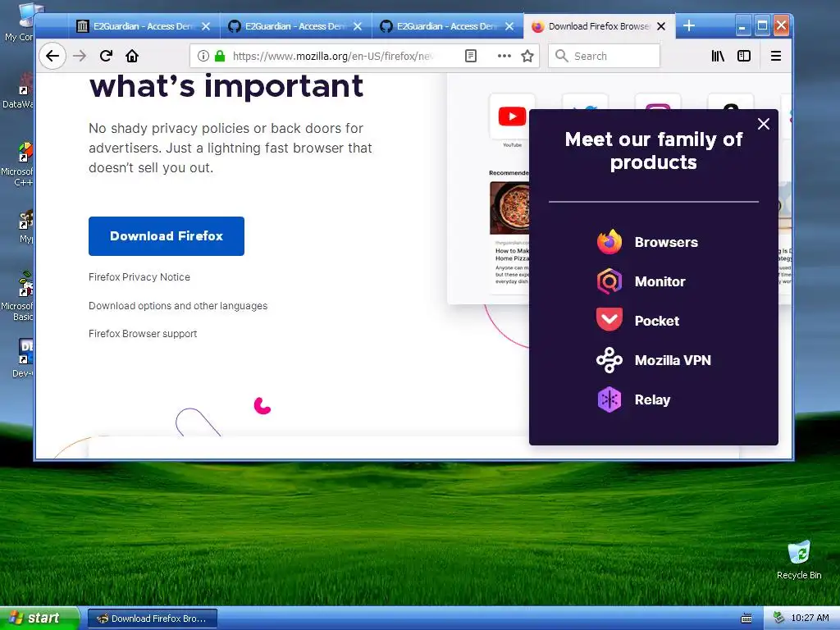Select the YouTube shortcut tile
The image size is (840, 630).
(512, 116)
